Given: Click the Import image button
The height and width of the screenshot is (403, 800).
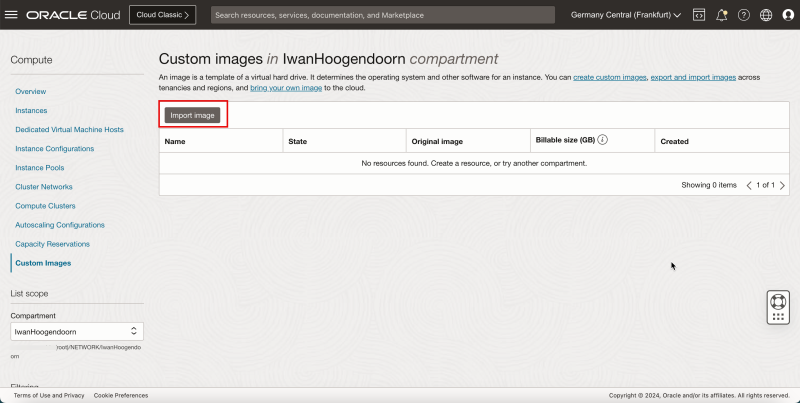Looking at the screenshot, I should (x=193, y=115).
